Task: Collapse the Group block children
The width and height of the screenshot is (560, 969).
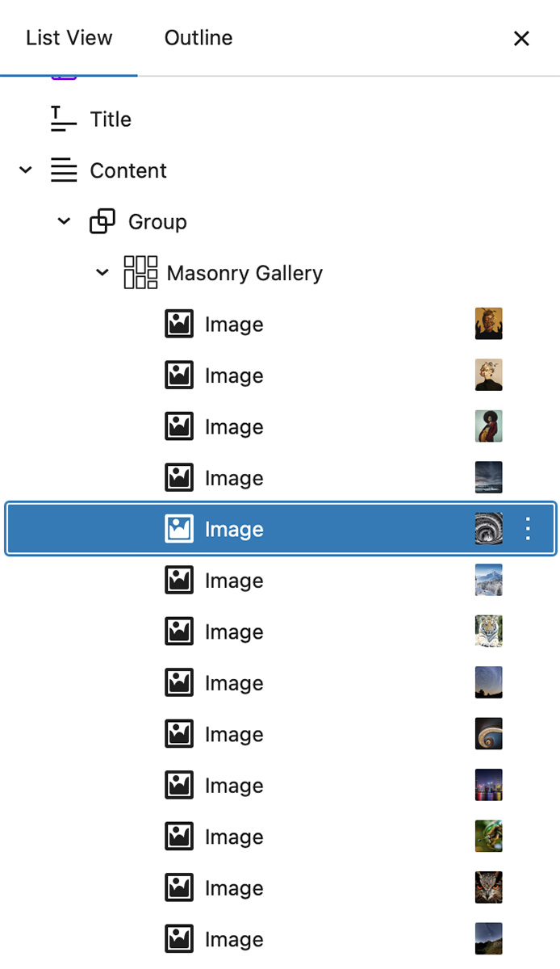Action: [x=64, y=221]
